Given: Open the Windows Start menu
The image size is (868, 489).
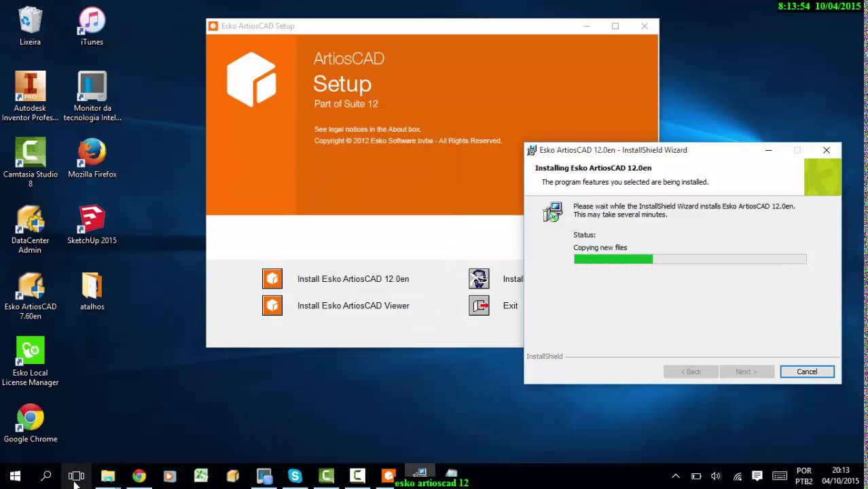Looking at the screenshot, I should [x=15, y=476].
